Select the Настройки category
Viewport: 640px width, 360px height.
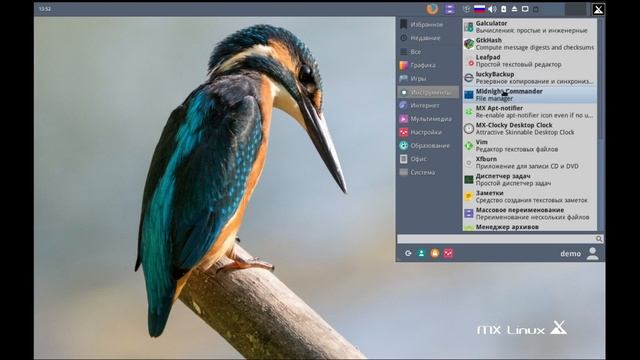point(428,132)
